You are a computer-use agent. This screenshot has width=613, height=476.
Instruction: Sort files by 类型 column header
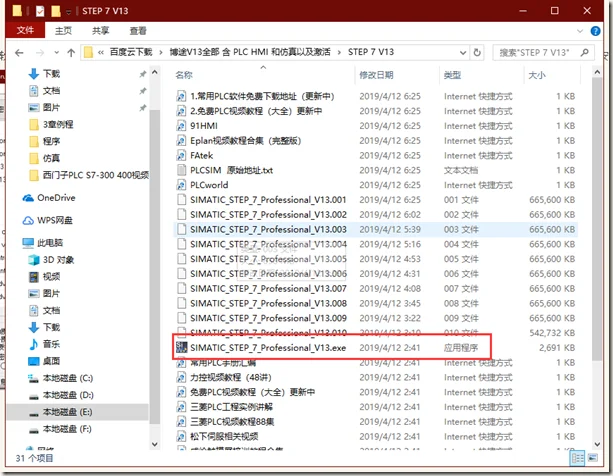pos(452,75)
